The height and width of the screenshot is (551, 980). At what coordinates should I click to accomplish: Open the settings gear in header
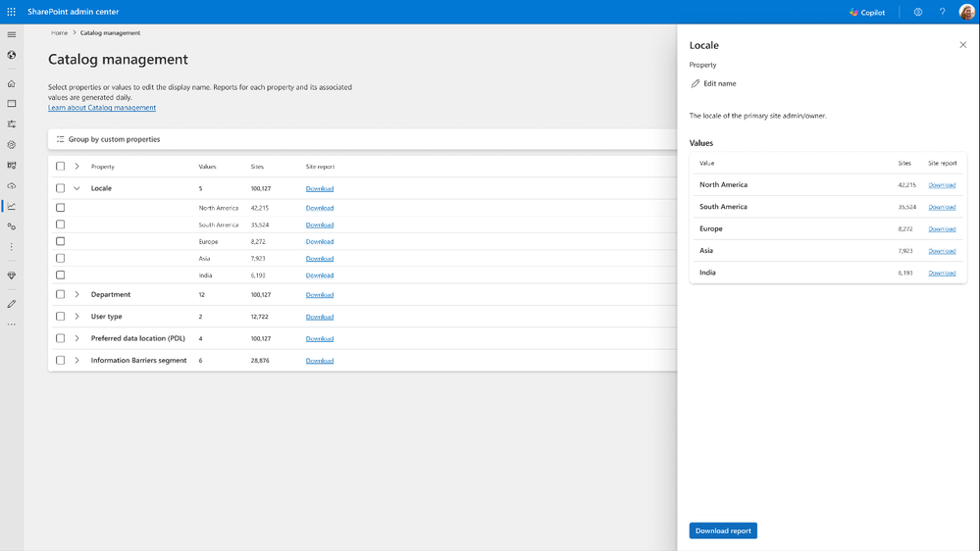[917, 12]
